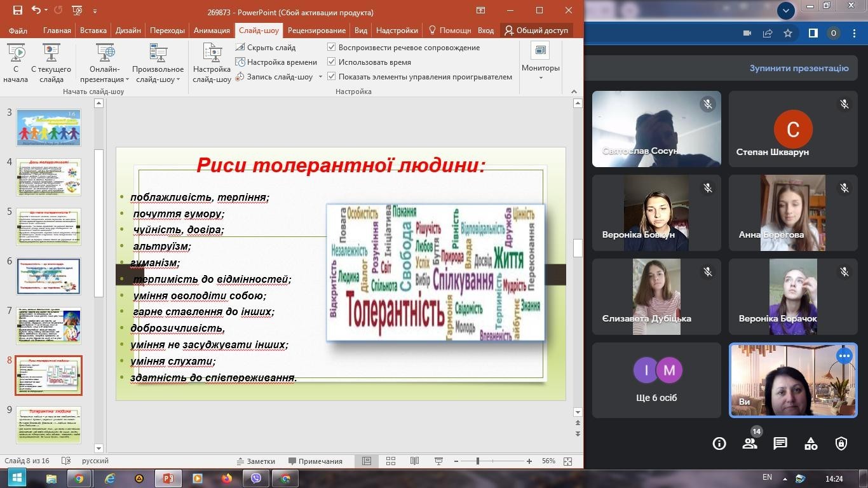The width and height of the screenshot is (868, 488).
Task: Open Meet meeting details info
Action: [719, 444]
